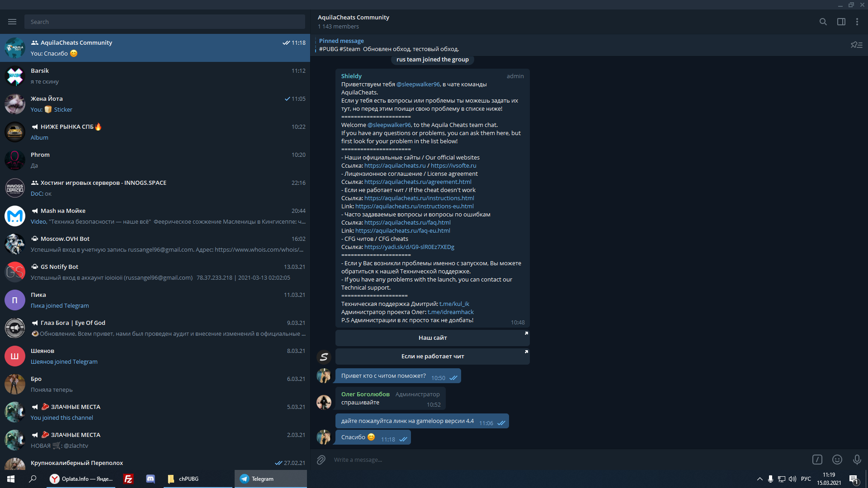868x488 pixels.
Task: Open the hamburger main menu
Action: pos(12,22)
